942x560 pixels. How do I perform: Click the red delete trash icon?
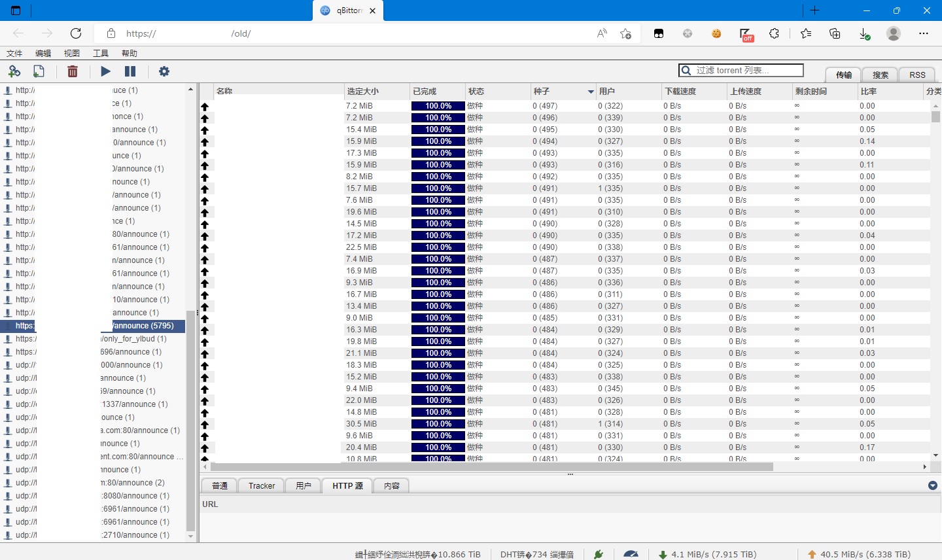pyautogui.click(x=73, y=71)
